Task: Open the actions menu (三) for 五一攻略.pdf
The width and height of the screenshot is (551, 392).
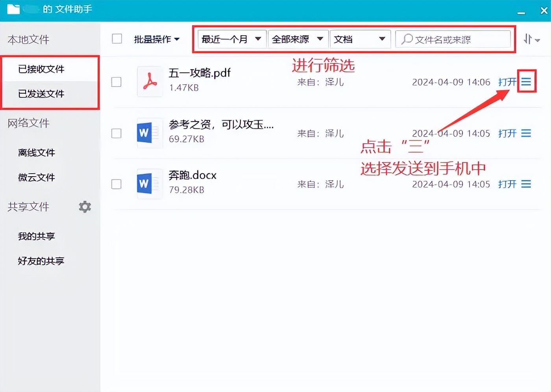Action: pyautogui.click(x=527, y=82)
